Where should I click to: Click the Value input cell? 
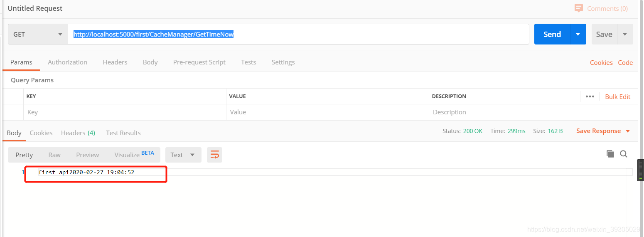pyautogui.click(x=327, y=112)
